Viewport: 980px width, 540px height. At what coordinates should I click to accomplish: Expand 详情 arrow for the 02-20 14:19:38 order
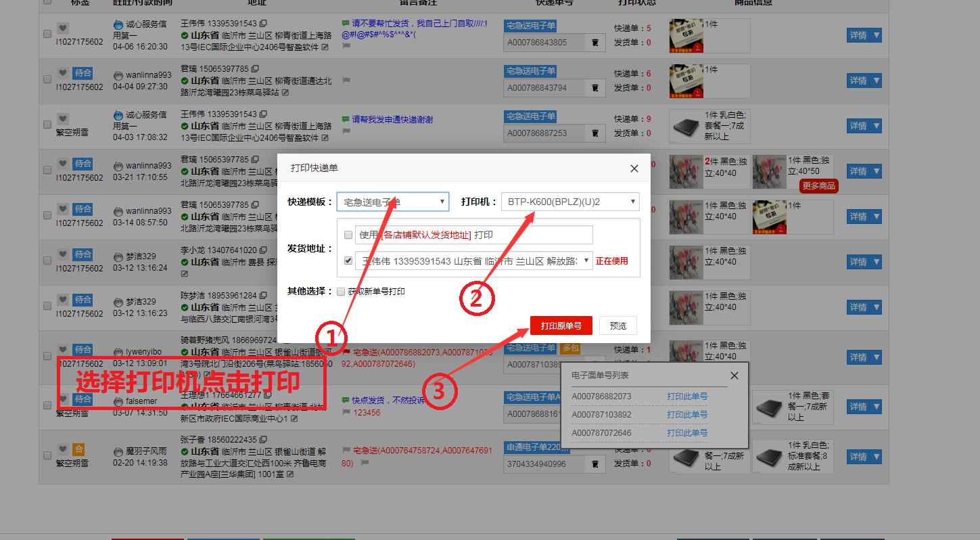click(877, 457)
